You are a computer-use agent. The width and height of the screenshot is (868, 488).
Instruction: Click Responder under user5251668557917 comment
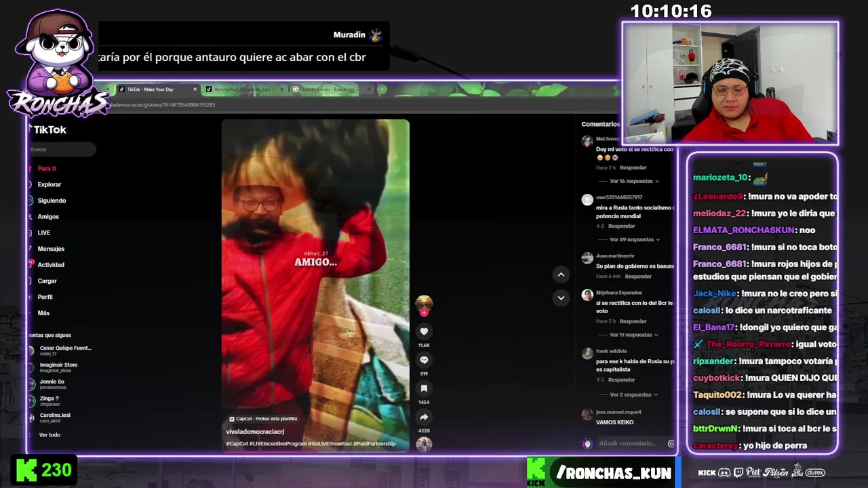pyautogui.click(x=621, y=226)
